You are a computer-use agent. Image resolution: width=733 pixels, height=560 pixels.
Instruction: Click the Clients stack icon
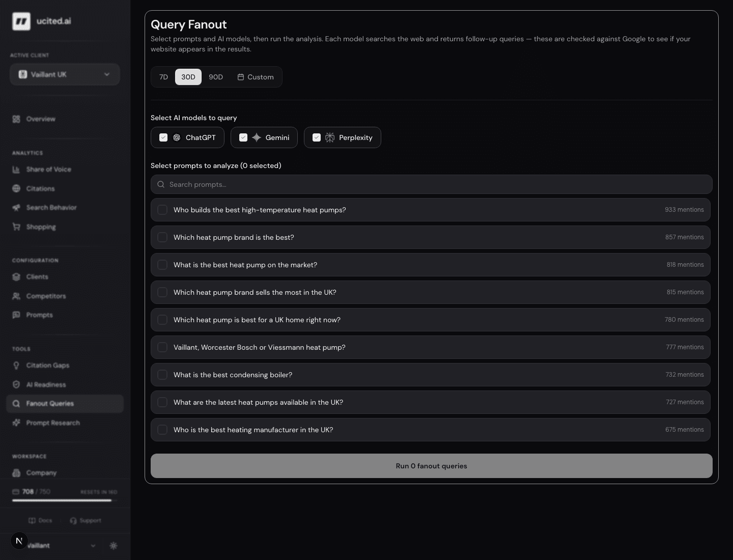pos(16,277)
